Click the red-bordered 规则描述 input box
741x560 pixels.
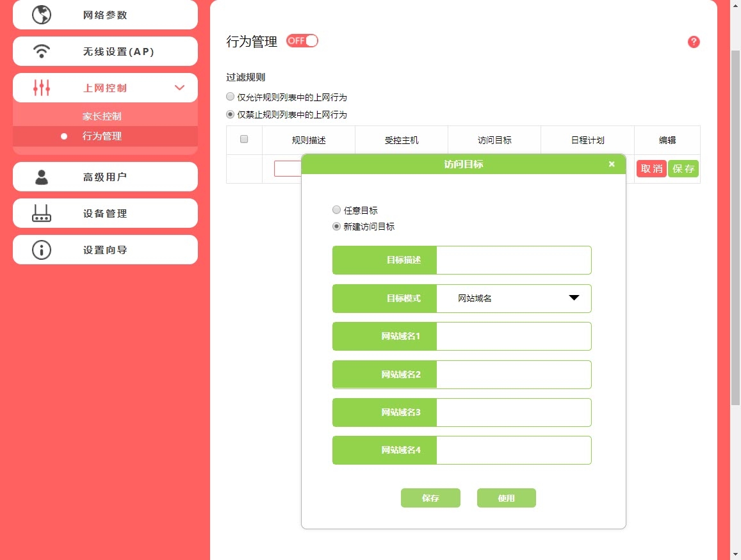(288, 168)
